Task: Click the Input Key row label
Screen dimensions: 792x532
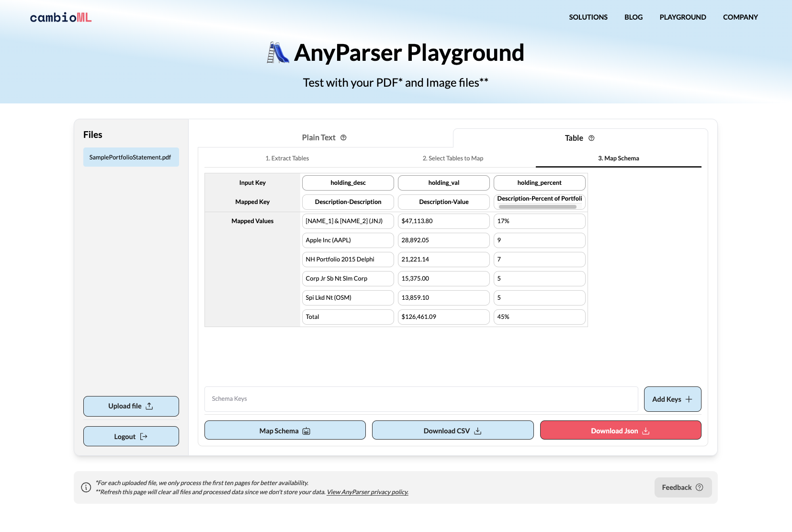Action: tap(252, 183)
